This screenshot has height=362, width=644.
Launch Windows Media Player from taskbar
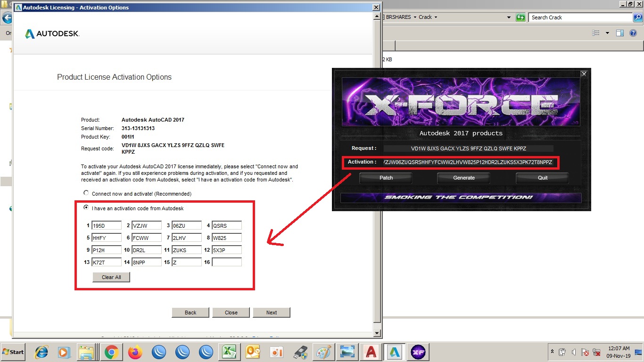63,352
